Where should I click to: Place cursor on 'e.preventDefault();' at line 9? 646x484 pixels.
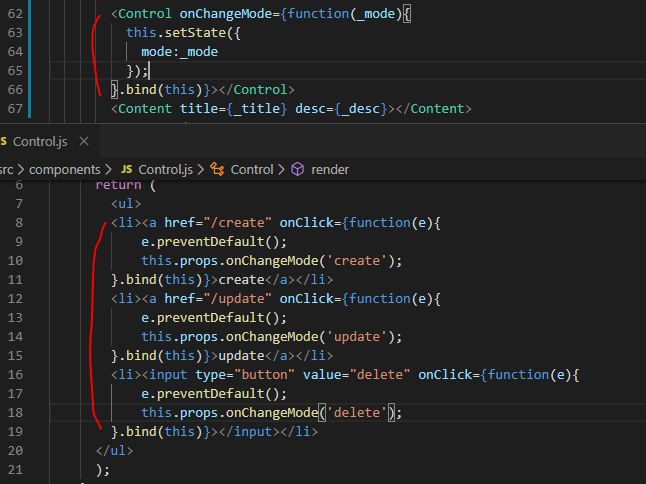click(213, 241)
